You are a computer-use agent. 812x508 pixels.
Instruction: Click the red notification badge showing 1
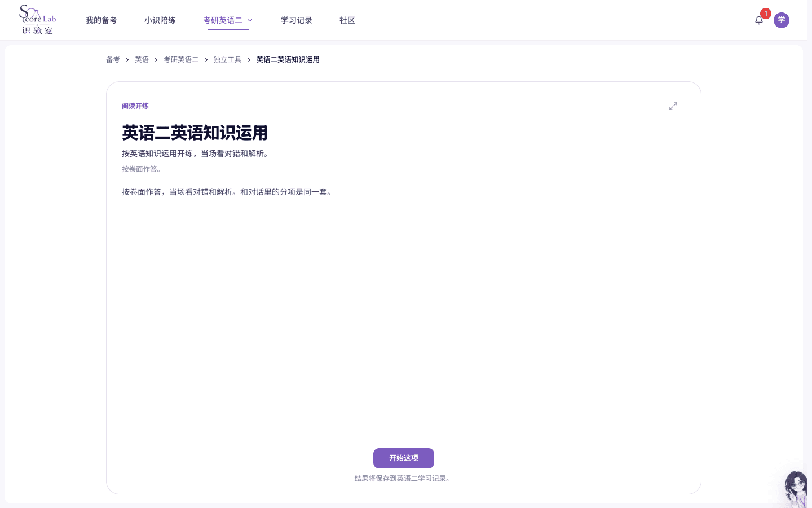[x=766, y=14]
